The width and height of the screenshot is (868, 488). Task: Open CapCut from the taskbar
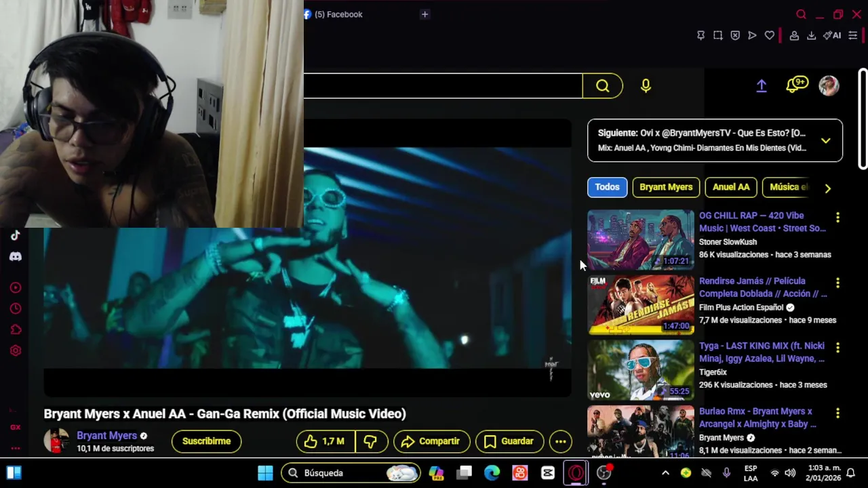[548, 473]
